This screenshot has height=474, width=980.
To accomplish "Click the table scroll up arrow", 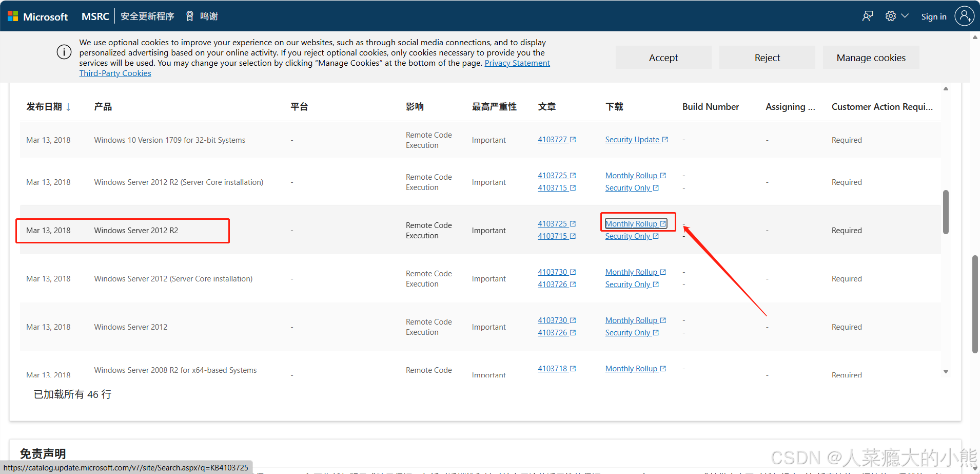I will pyautogui.click(x=946, y=89).
